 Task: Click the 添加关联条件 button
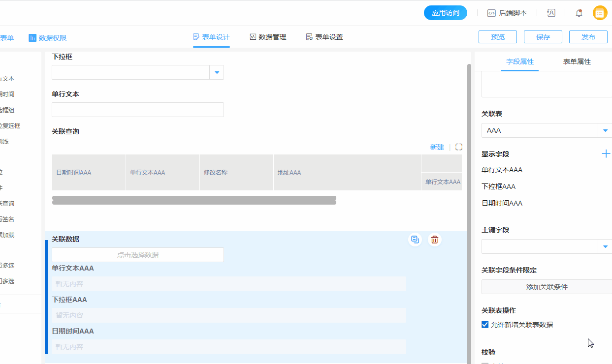click(x=547, y=287)
